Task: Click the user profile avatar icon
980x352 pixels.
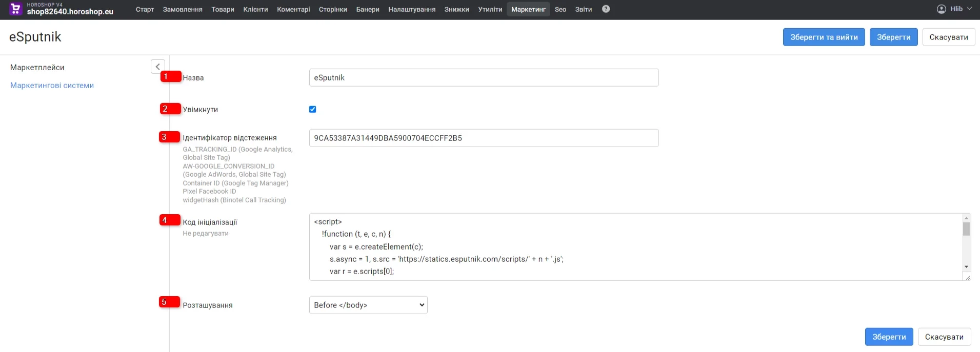Action: 941,9
